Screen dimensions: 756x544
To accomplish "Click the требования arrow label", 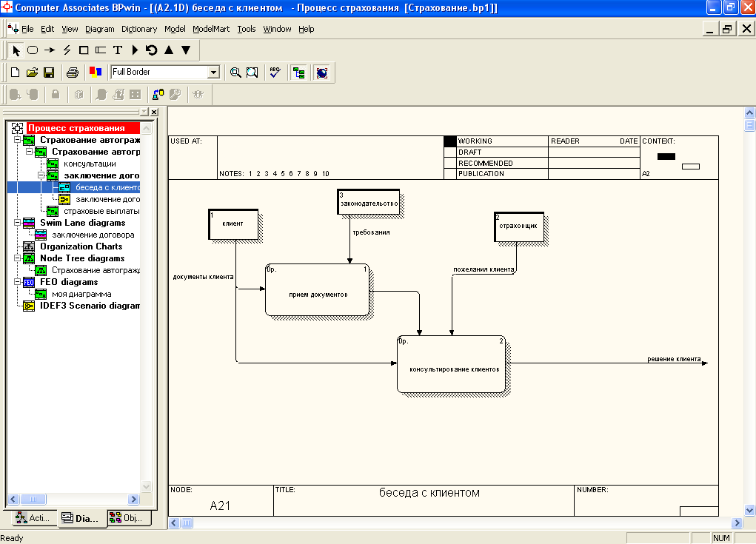I will 371,232.
